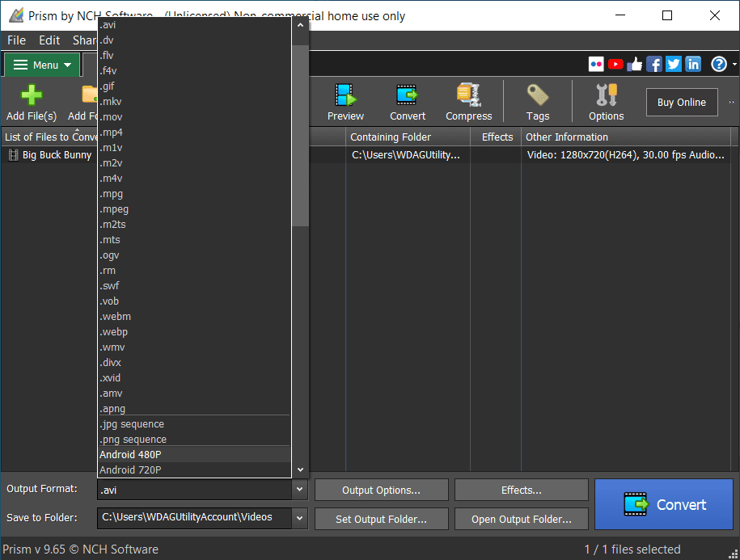Click the LinkedIn share icon
The height and width of the screenshot is (560, 740).
pos(693,64)
